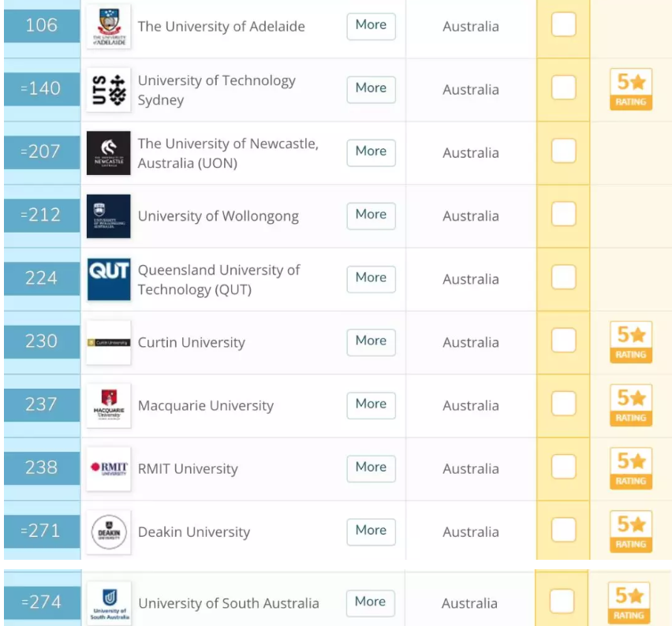The width and height of the screenshot is (672, 626).
Task: Click More for University of Wollongong
Action: click(x=371, y=216)
